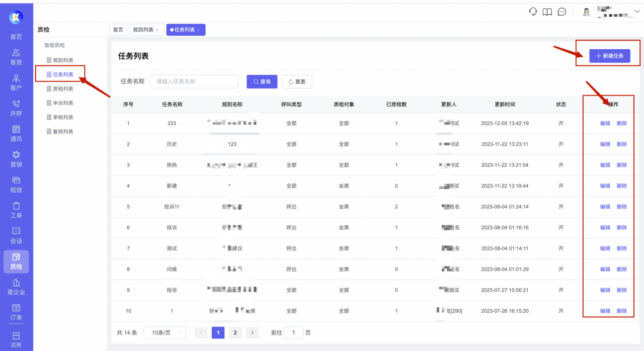Open the 工单 work order module
The height and width of the screenshot is (351, 644).
click(16, 211)
